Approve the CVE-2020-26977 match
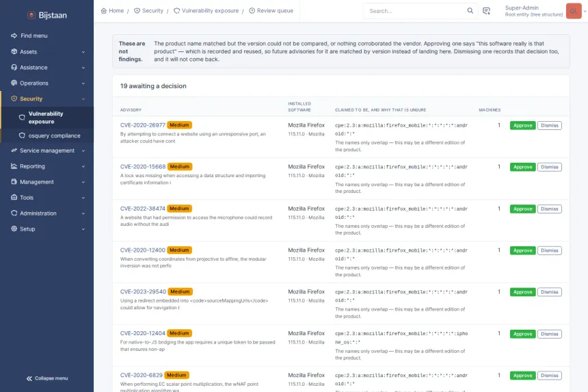The width and height of the screenshot is (588, 392). pos(523,126)
